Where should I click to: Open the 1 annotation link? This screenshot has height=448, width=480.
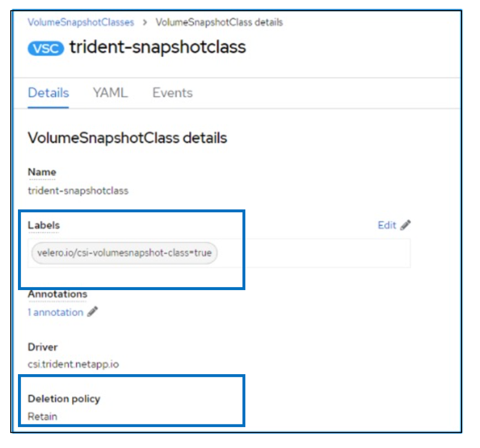(x=55, y=312)
